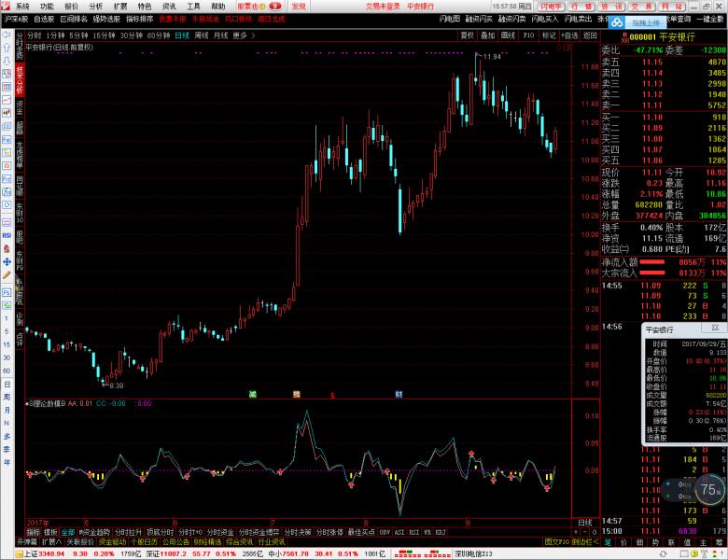Collapse the 侧边栏 side panel

[x=584, y=542]
